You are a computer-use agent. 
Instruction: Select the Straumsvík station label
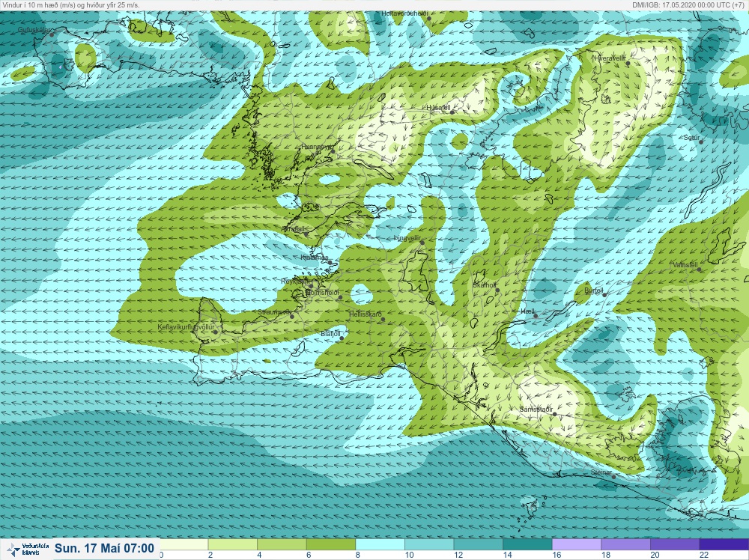tap(274, 312)
